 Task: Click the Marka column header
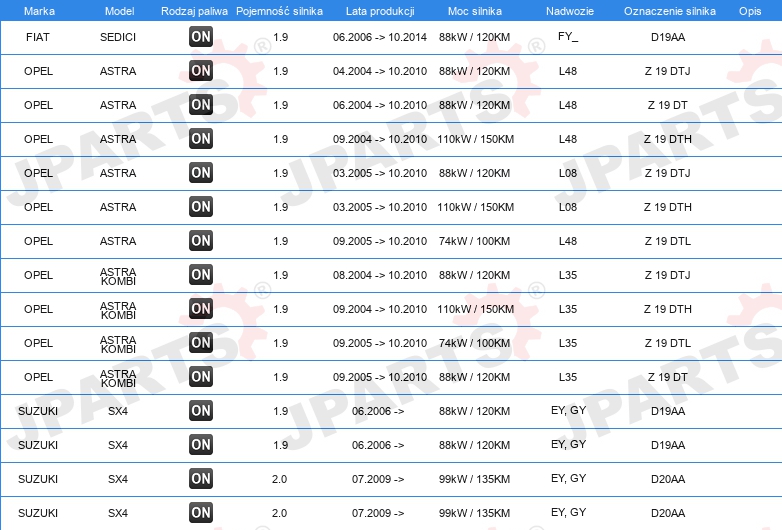point(39,11)
